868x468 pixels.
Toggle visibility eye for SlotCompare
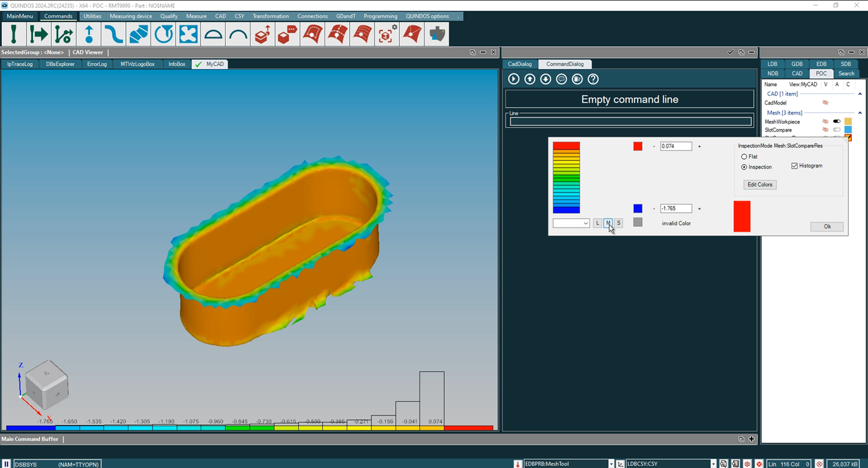825,130
